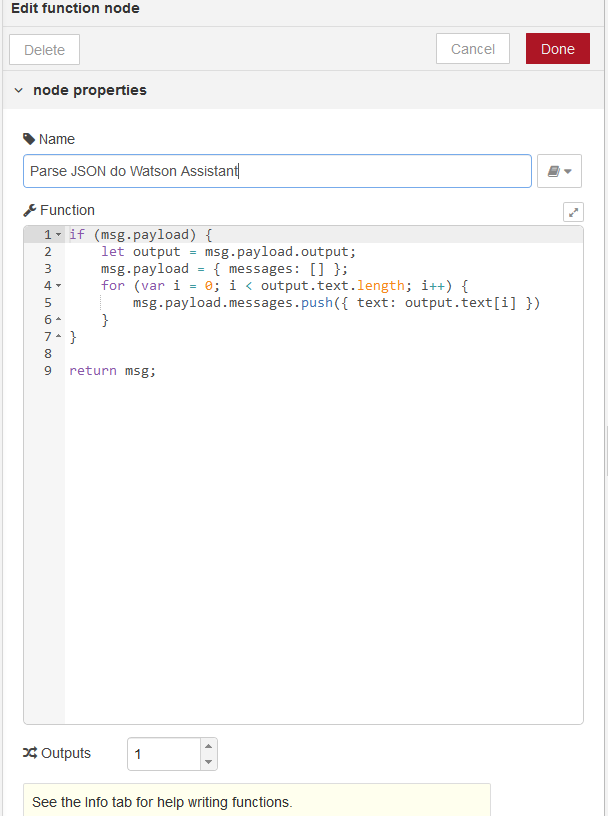Fold the for loop at line 4

[x=58, y=286]
